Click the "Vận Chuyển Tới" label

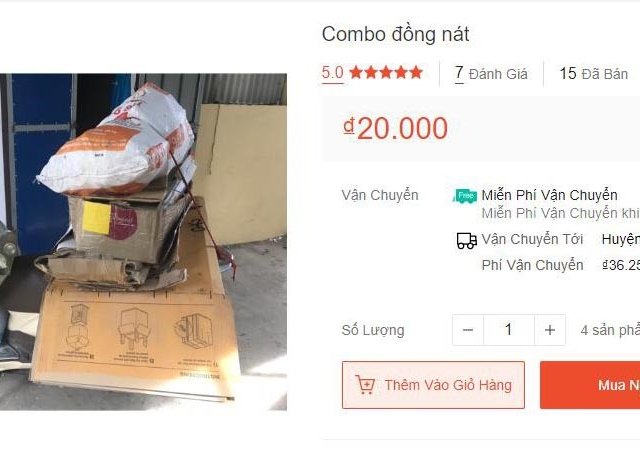(532, 239)
